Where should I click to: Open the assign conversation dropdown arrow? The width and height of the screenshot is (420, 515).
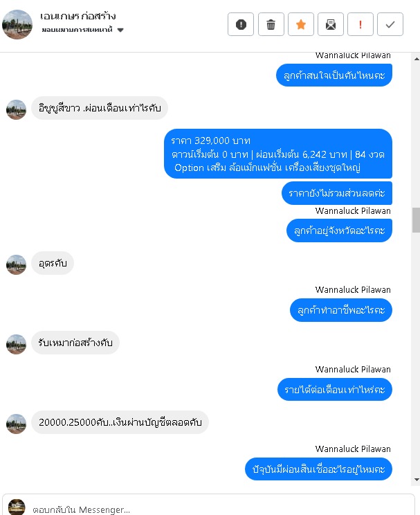point(120,30)
